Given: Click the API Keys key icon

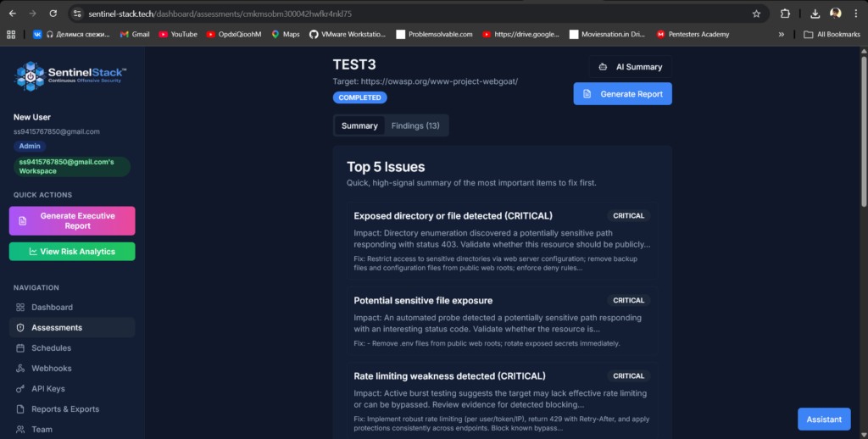Looking at the screenshot, I should (x=20, y=389).
